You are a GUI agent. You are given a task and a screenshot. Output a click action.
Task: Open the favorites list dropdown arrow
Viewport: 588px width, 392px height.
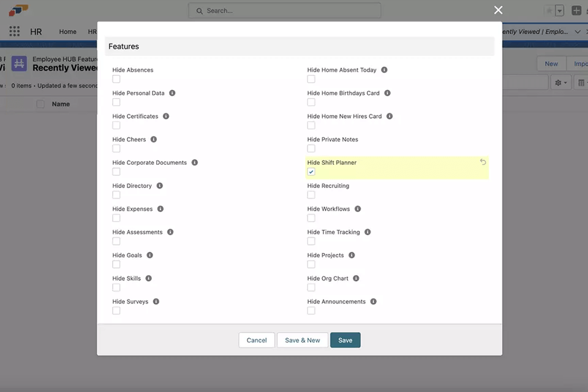[559, 10]
